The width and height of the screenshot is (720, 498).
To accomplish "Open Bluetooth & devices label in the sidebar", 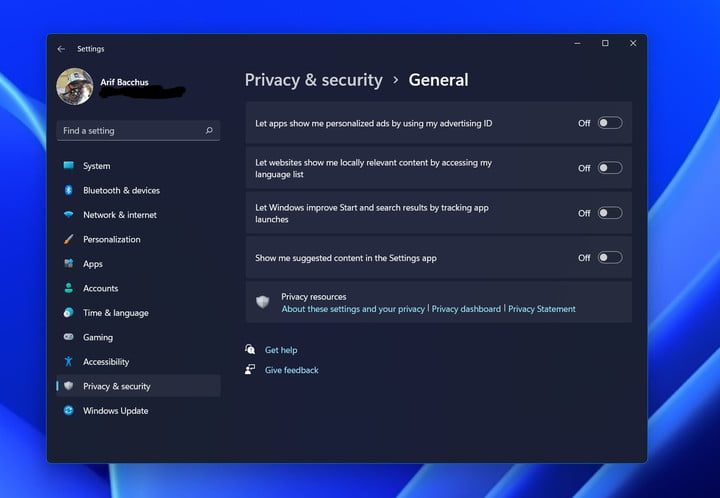I will coord(121,190).
